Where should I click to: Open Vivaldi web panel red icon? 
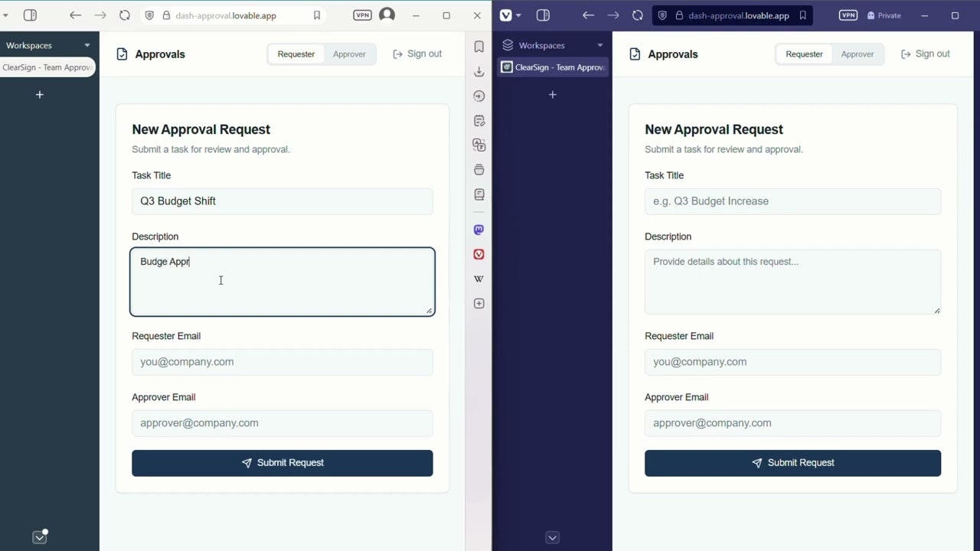479,254
